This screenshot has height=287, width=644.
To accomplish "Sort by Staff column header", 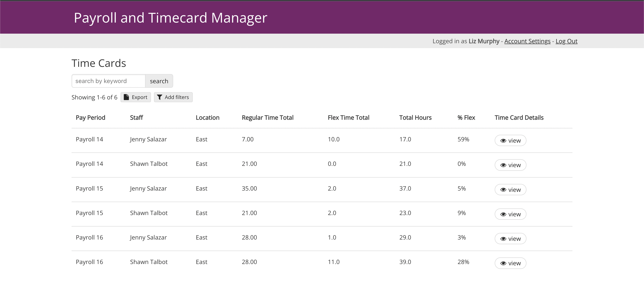I will point(136,118).
